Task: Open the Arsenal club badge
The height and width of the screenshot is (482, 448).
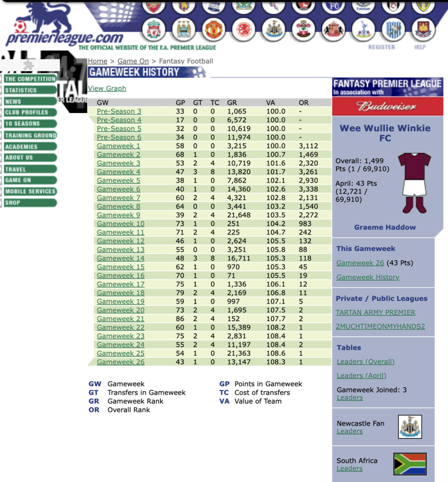Action: pos(154,7)
